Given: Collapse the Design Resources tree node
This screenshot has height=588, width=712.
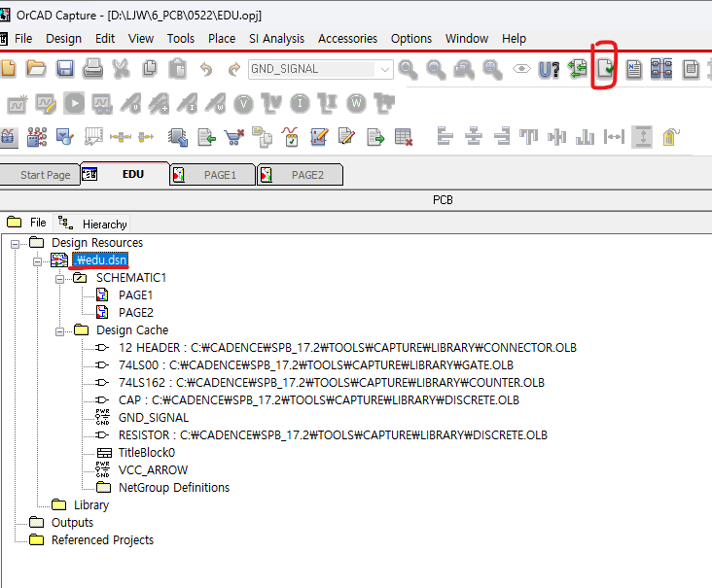Looking at the screenshot, I should tap(15, 244).
